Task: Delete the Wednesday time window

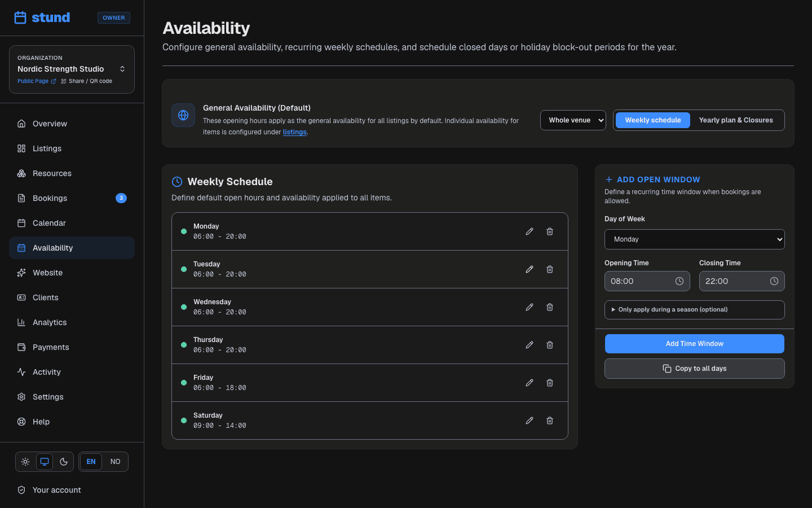Action: pos(550,307)
